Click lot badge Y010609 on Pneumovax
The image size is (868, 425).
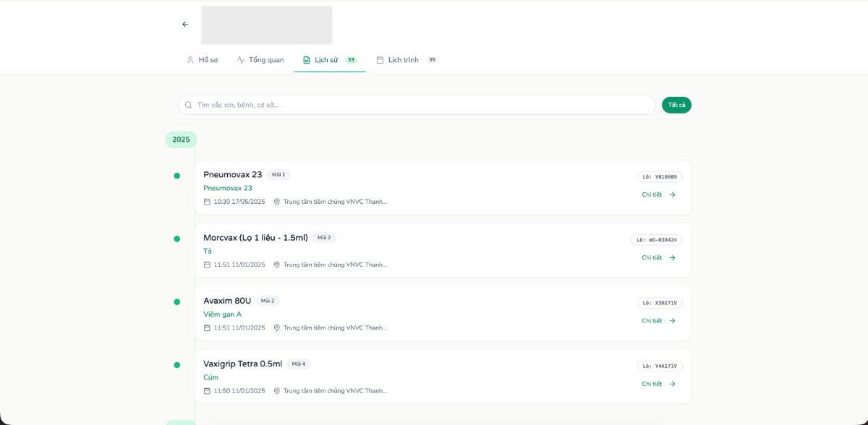click(x=660, y=177)
